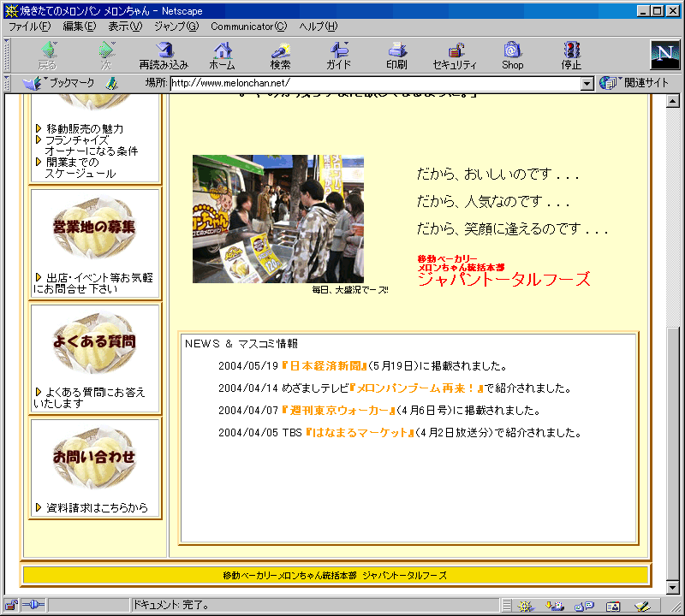Click the page location icon beside 場所
Screen dimensions: 685x616
coord(112,83)
